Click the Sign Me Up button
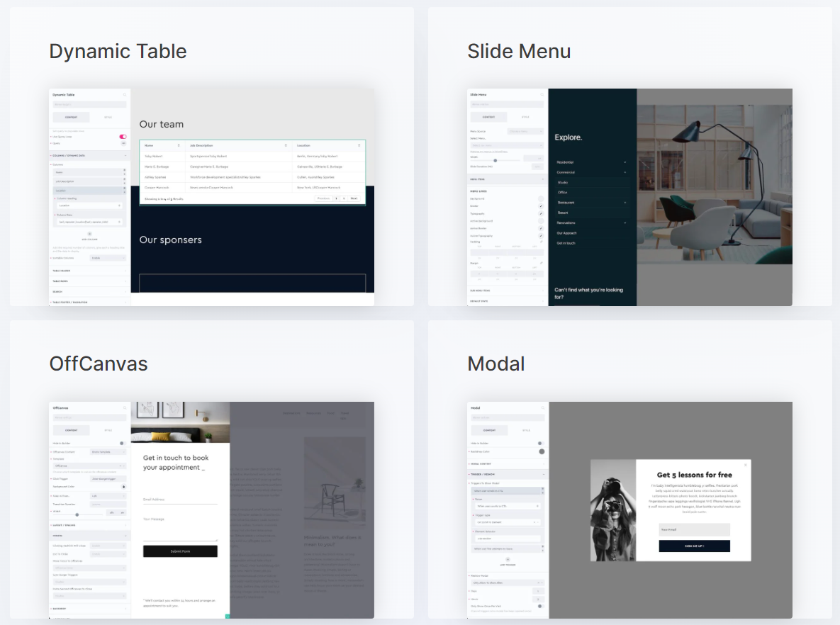The height and width of the screenshot is (625, 840). click(x=694, y=546)
